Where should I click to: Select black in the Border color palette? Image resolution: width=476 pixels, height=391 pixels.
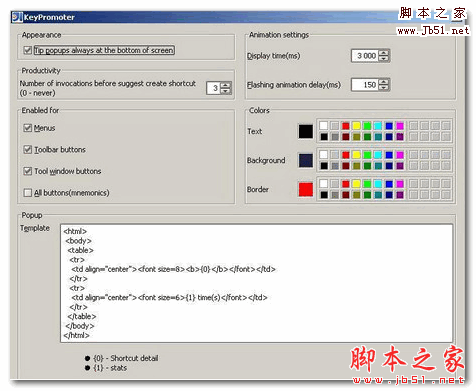pos(324,195)
